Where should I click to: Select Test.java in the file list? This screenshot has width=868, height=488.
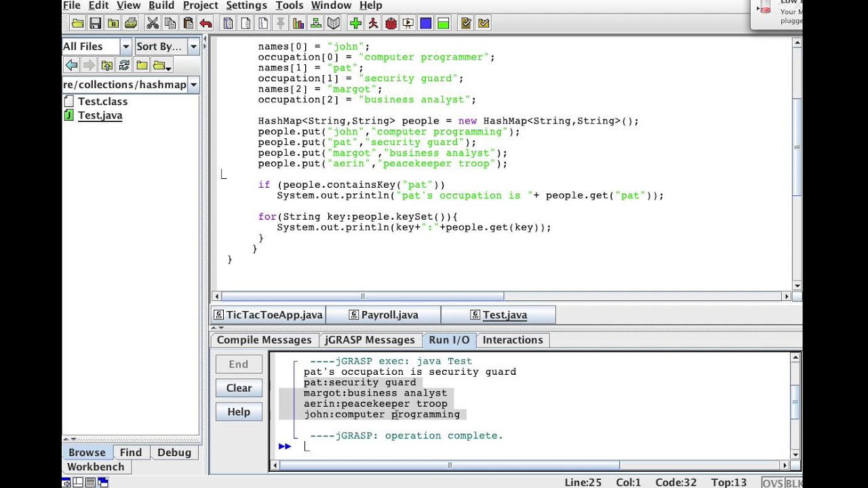click(100, 115)
